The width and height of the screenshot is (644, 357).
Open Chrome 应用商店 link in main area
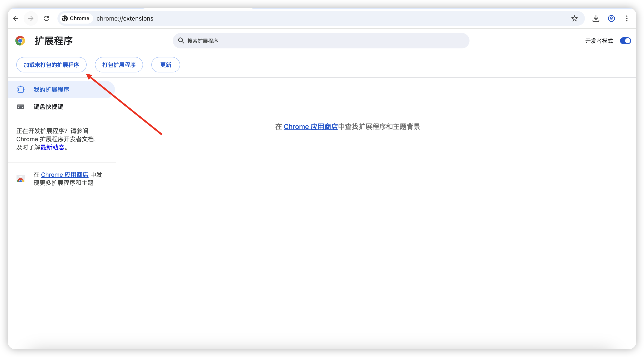pos(310,127)
